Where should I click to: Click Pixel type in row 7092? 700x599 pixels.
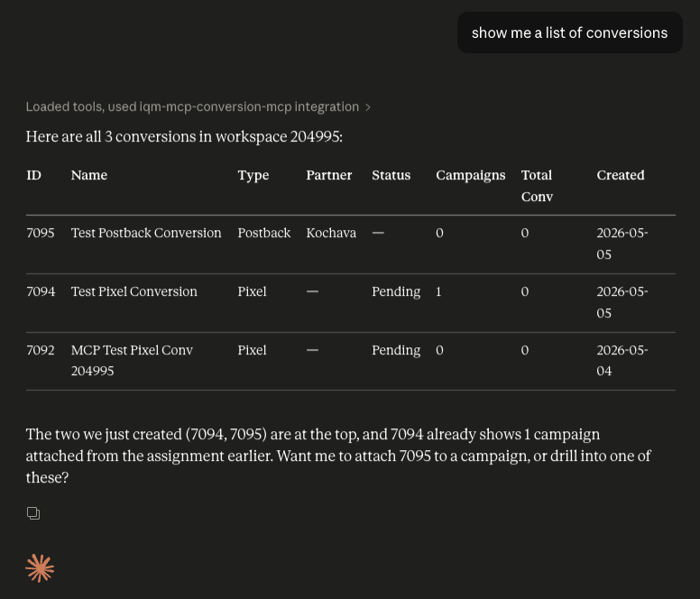(x=252, y=350)
